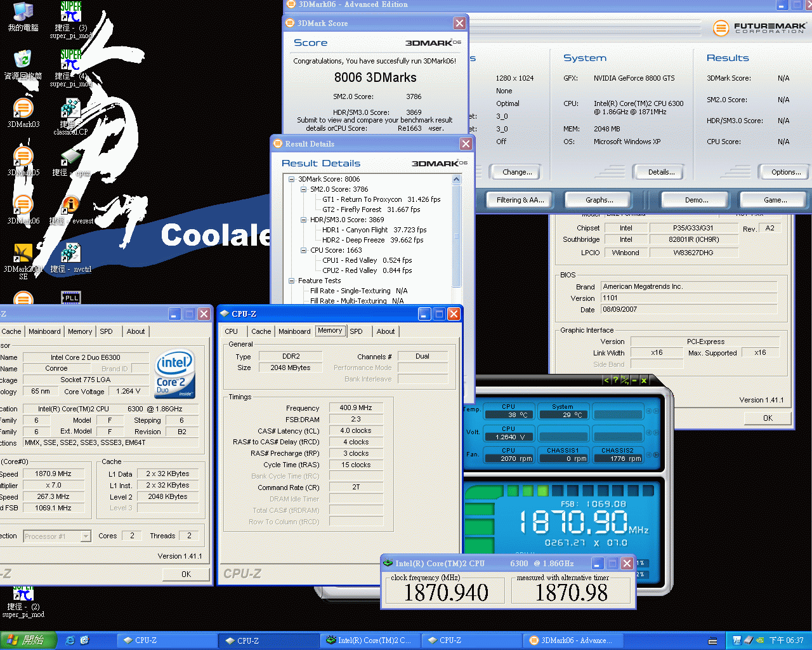Switch to Memory tab in front CPU-Z
The image size is (812, 650).
pyautogui.click(x=330, y=331)
